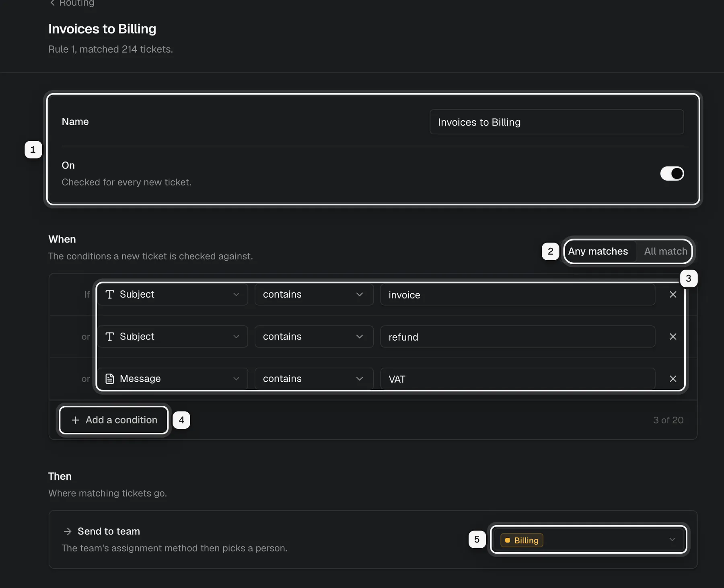This screenshot has height=588, width=724.
Task: Click the 'invoice' value input
Action: (518, 294)
